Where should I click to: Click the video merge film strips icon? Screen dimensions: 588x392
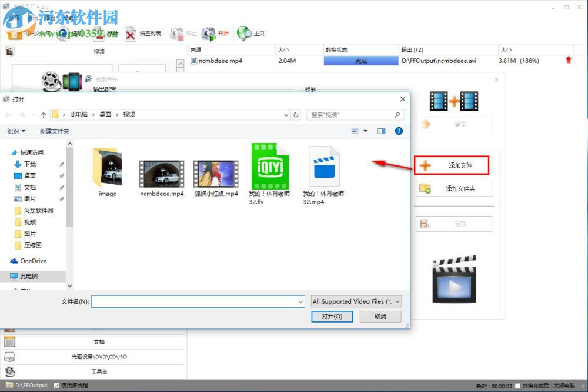(x=454, y=101)
